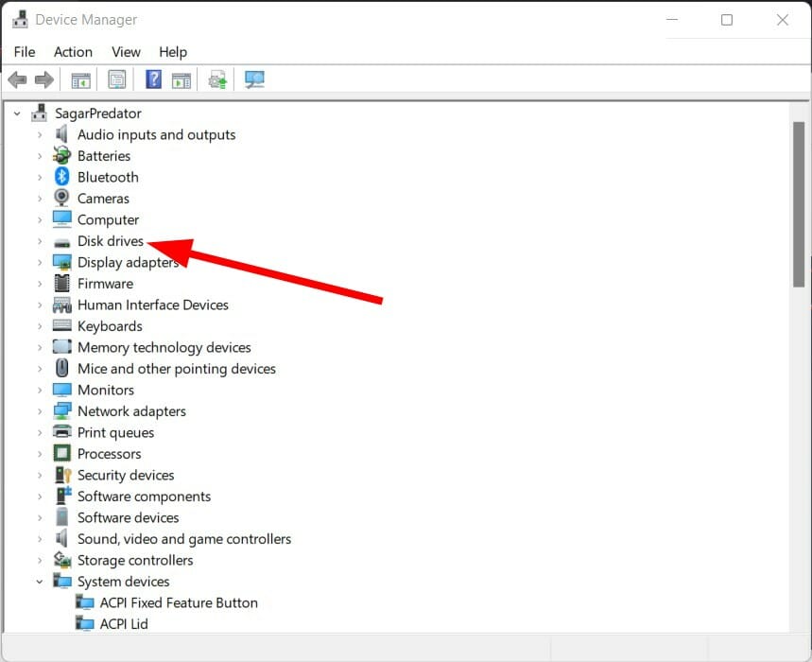The height and width of the screenshot is (662, 812).
Task: Click the Storage controllers icon
Action: [61, 560]
